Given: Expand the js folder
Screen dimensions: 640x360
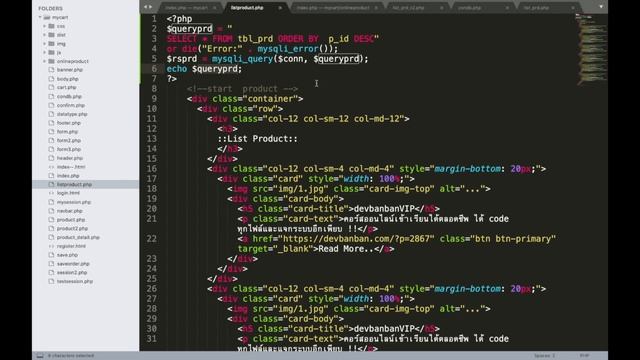Looking at the screenshot, I should coord(44,52).
